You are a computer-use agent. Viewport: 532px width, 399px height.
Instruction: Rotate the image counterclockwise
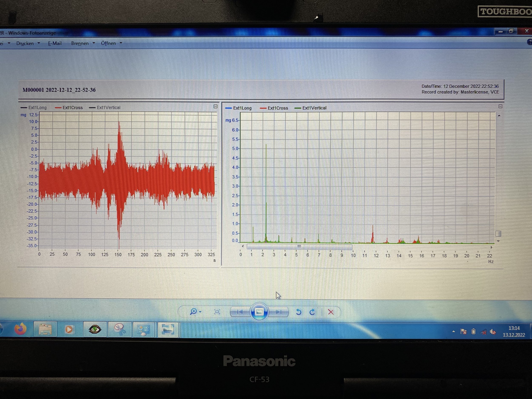pos(299,312)
